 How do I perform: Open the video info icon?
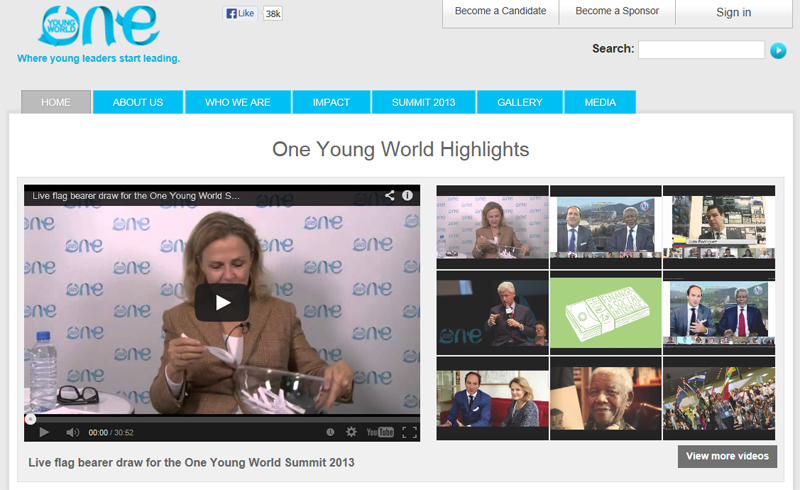(407, 195)
